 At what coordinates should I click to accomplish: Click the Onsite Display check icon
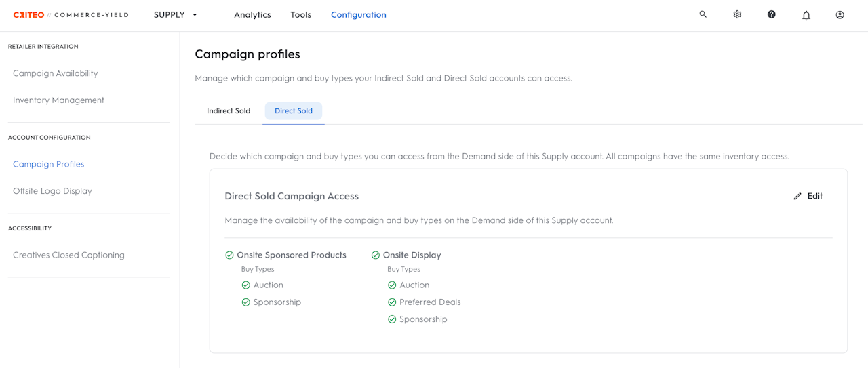[376, 255]
